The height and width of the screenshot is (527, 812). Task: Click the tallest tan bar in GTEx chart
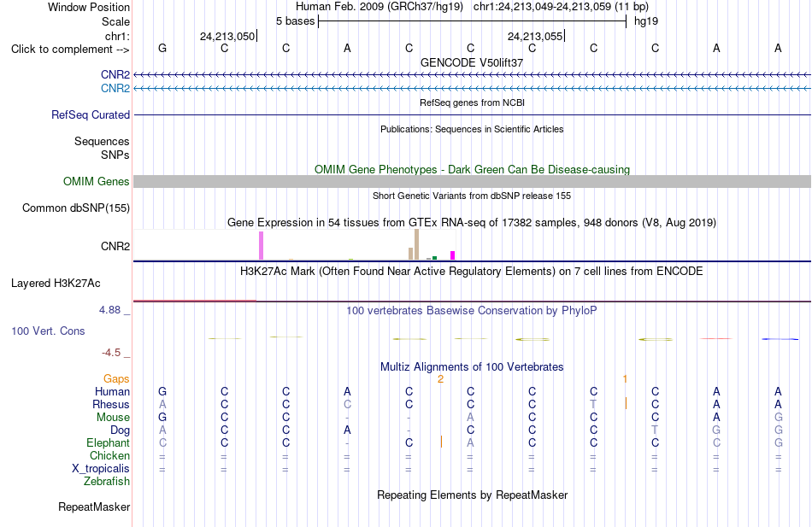click(x=416, y=244)
